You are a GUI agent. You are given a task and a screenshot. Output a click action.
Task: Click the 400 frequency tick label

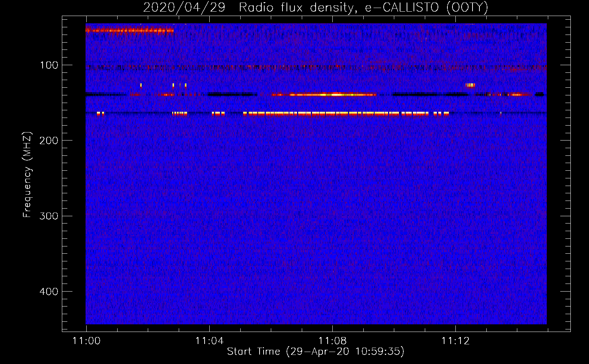49,292
